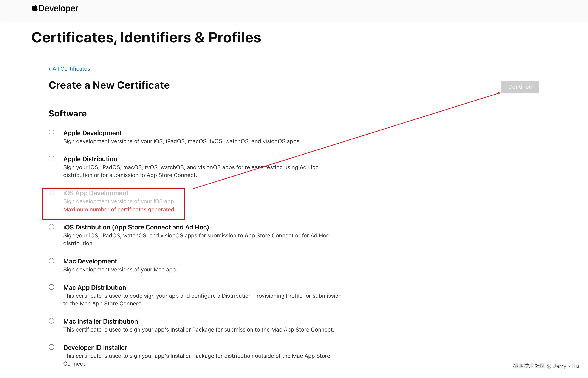Click Developer ID Installer label text

(95, 348)
